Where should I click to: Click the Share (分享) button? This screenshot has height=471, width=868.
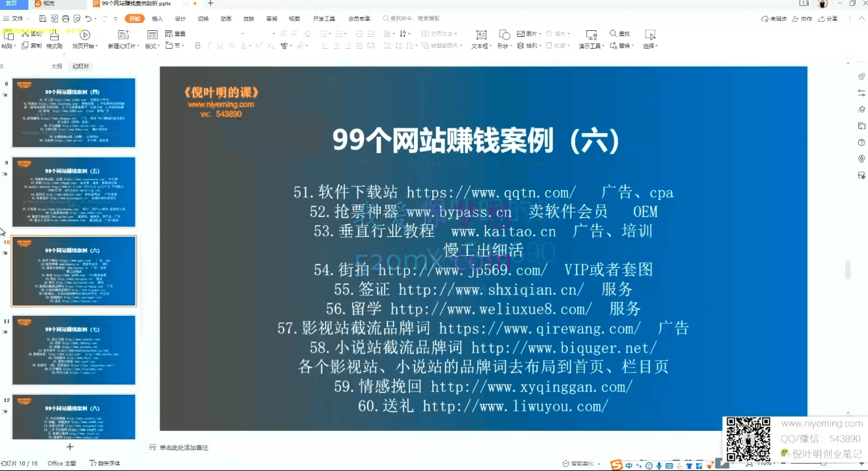pos(829,19)
